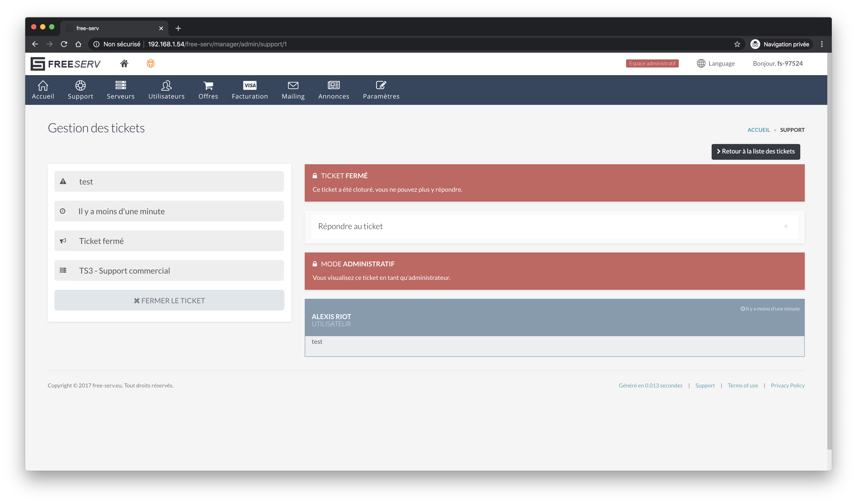Open the Paramètres edit section
Image resolution: width=857 pixels, height=504 pixels.
tap(381, 90)
